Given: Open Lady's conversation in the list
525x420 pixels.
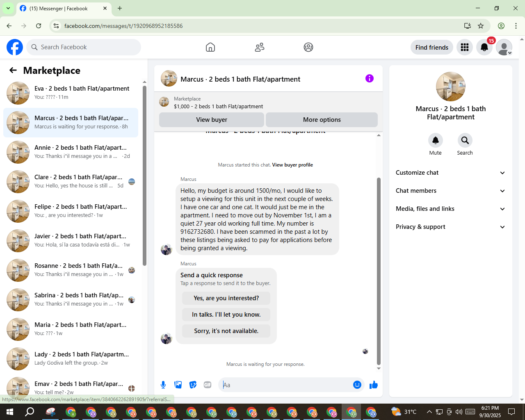Looking at the screenshot, I should click(x=71, y=359).
